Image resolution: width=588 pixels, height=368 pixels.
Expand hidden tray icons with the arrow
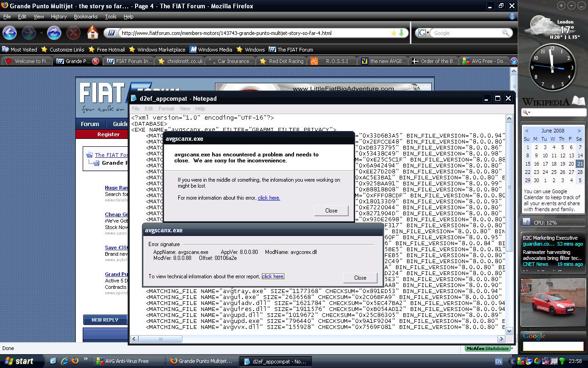512,361
